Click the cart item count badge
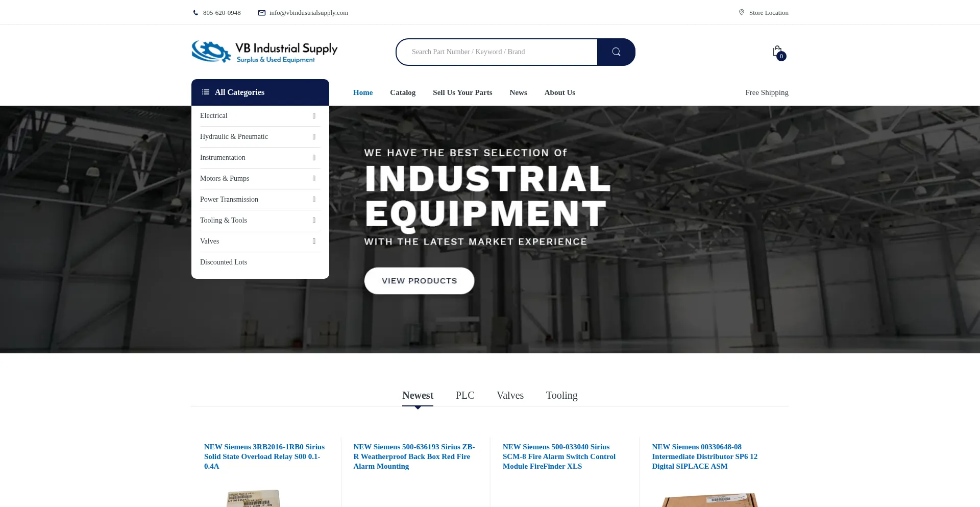Viewport: 980px width, 507px height. (781, 56)
